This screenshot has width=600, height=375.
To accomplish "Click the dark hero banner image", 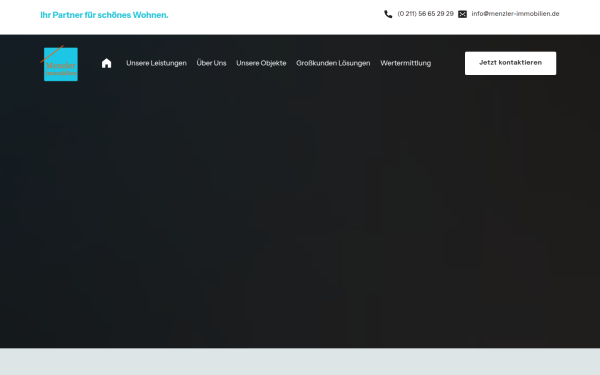I will point(300,214).
